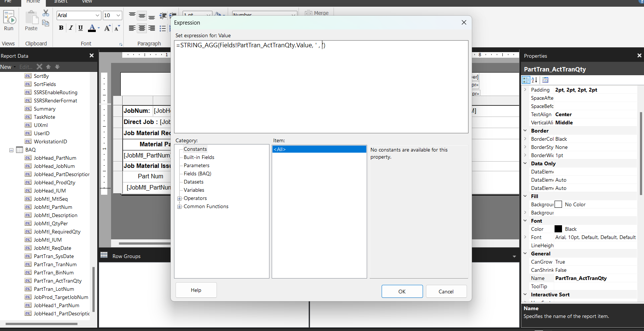Click the Cut scissors icon
The width and height of the screenshot is (644, 331).
(x=46, y=13)
